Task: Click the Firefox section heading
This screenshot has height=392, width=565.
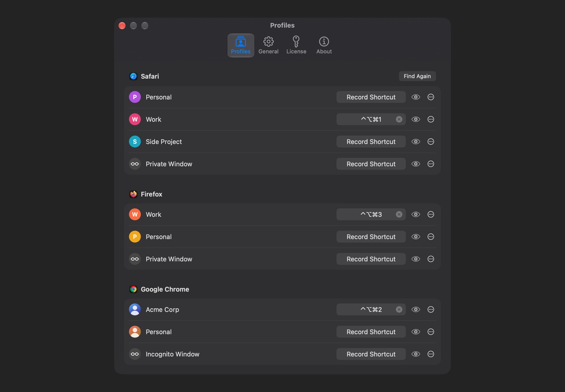Action: point(151,194)
